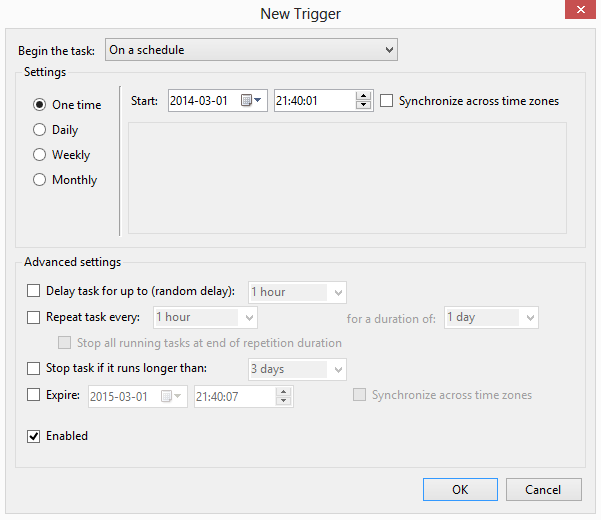The height and width of the screenshot is (520, 601).
Task: Enable Delay task random delay checkbox
Action: 34,292
